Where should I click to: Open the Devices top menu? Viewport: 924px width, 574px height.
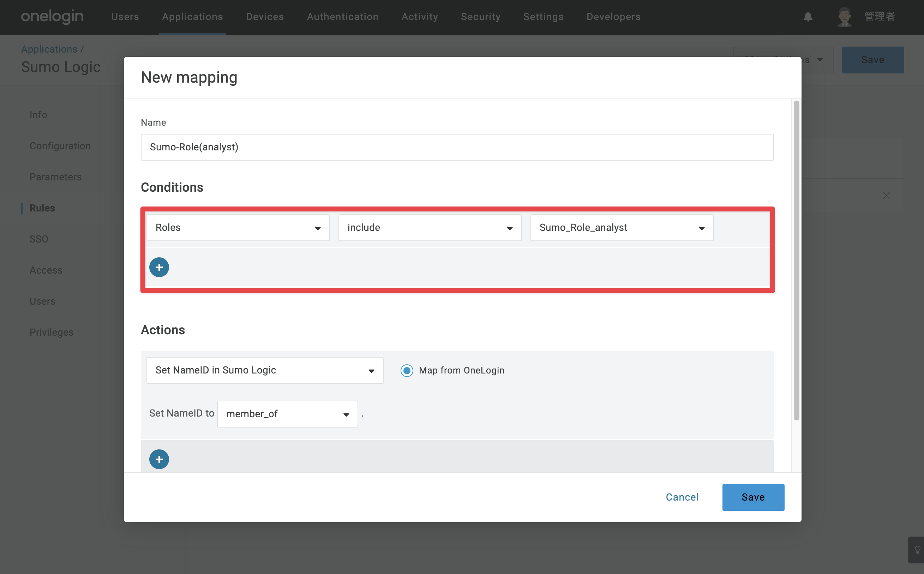(x=265, y=17)
